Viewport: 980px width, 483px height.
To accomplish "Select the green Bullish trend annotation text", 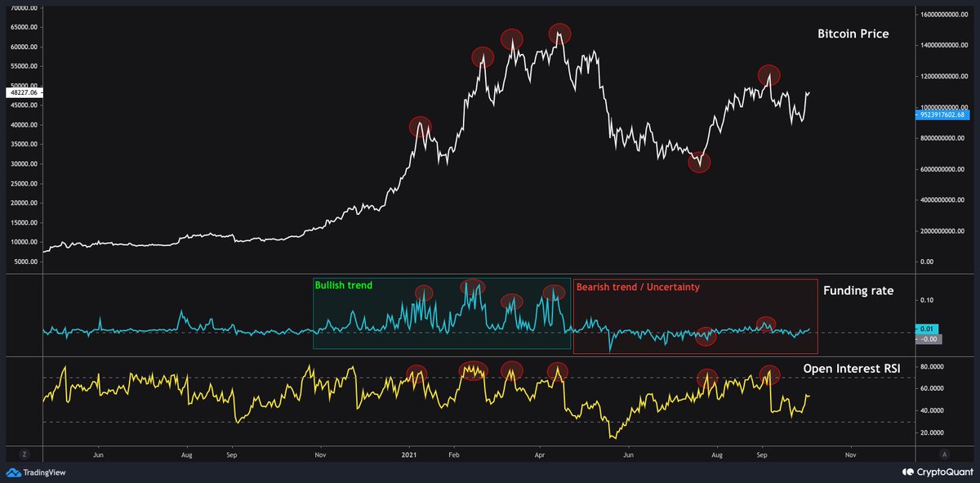I will point(344,286).
